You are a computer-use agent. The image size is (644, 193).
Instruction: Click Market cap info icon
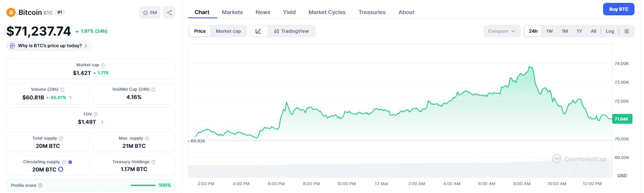coord(103,65)
